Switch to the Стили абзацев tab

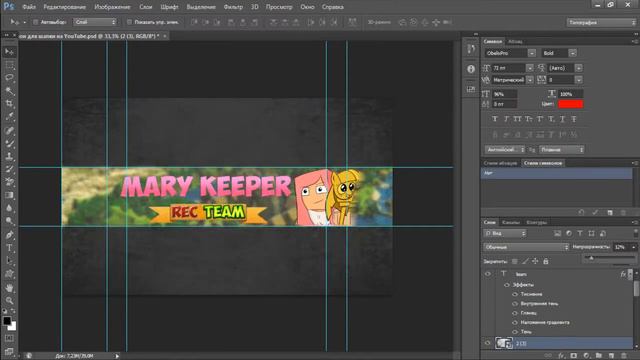tap(500, 163)
